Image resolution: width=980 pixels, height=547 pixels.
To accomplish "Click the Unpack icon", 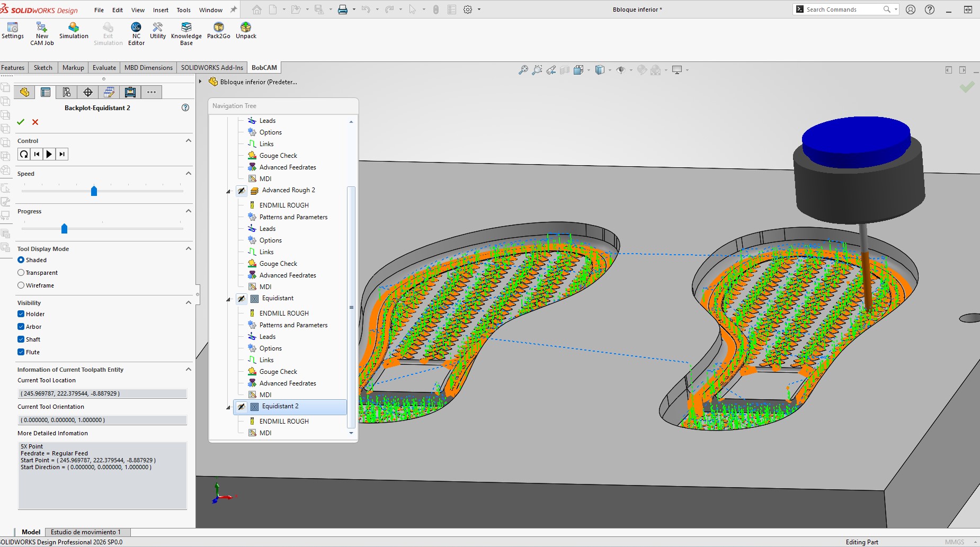I will tap(245, 33).
